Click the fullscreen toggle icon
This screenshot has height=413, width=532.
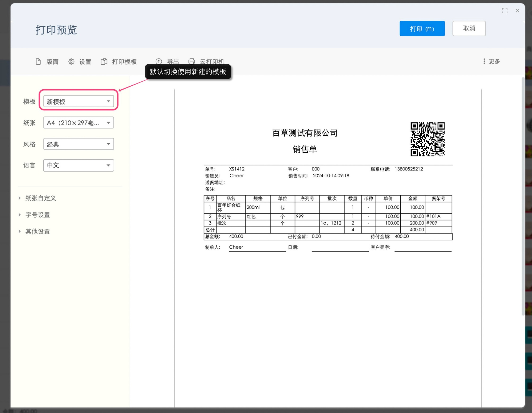[505, 11]
